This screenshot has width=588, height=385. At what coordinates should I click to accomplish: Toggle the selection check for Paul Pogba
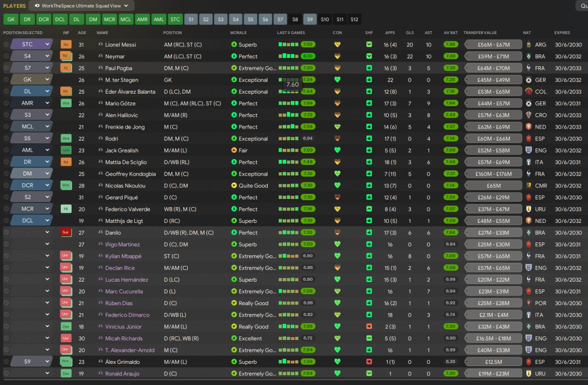coord(6,68)
